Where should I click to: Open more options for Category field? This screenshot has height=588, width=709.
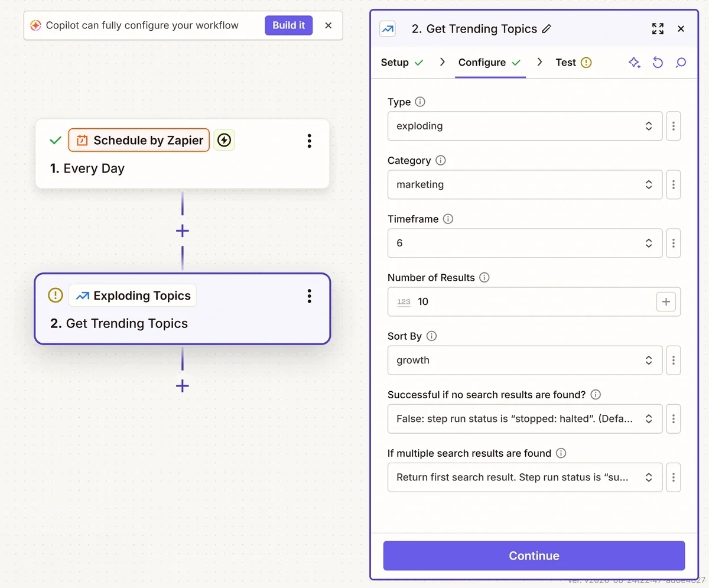tap(674, 184)
